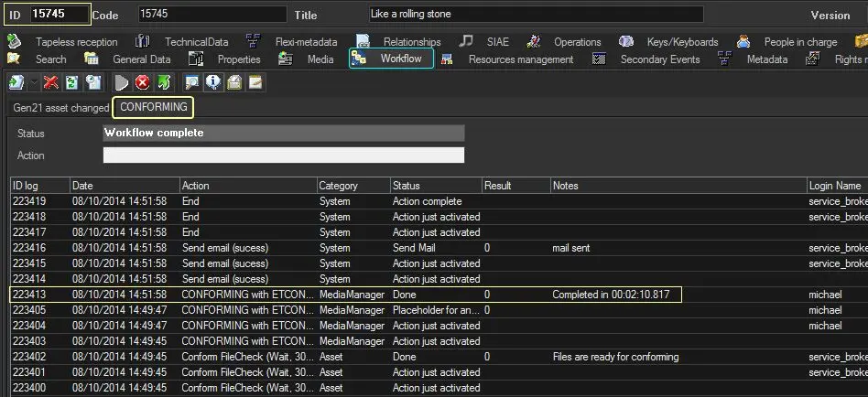Image resolution: width=868 pixels, height=397 pixels.
Task: Click the green curved arrow restart icon
Action: click(x=163, y=82)
